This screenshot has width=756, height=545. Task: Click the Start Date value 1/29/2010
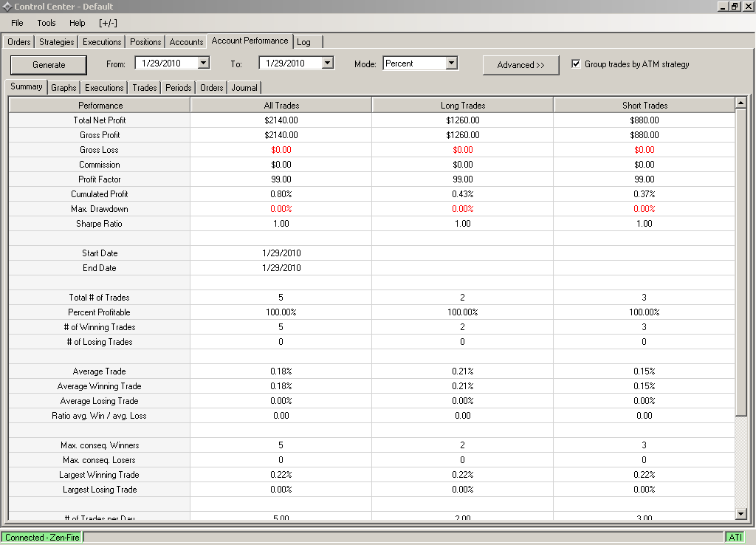coord(281,253)
